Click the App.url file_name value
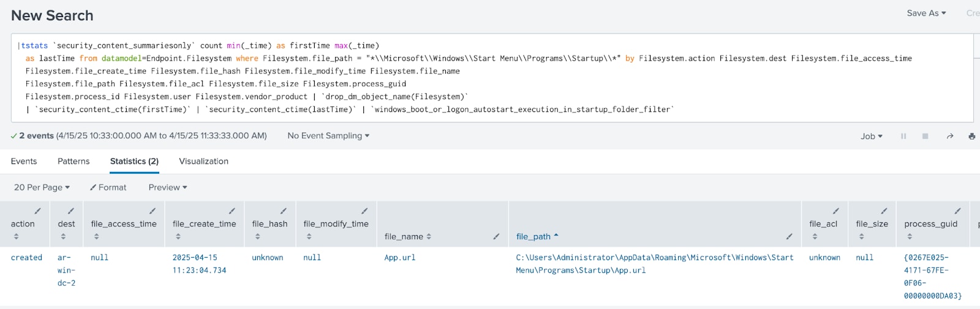Image resolution: width=980 pixels, height=309 pixels. (x=400, y=258)
